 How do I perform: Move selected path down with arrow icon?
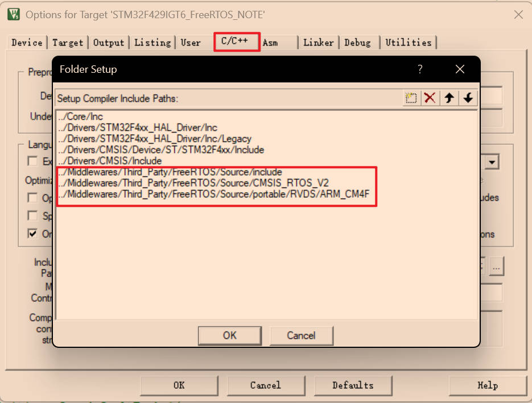(x=468, y=98)
